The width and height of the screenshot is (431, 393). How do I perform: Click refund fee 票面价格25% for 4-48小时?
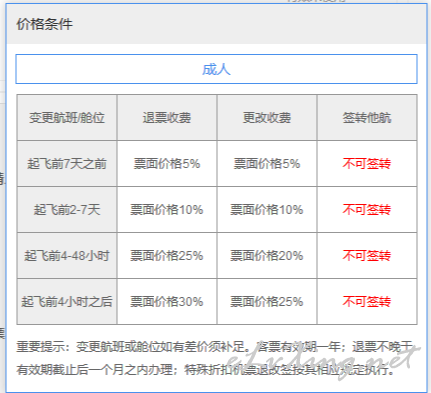[167, 256]
